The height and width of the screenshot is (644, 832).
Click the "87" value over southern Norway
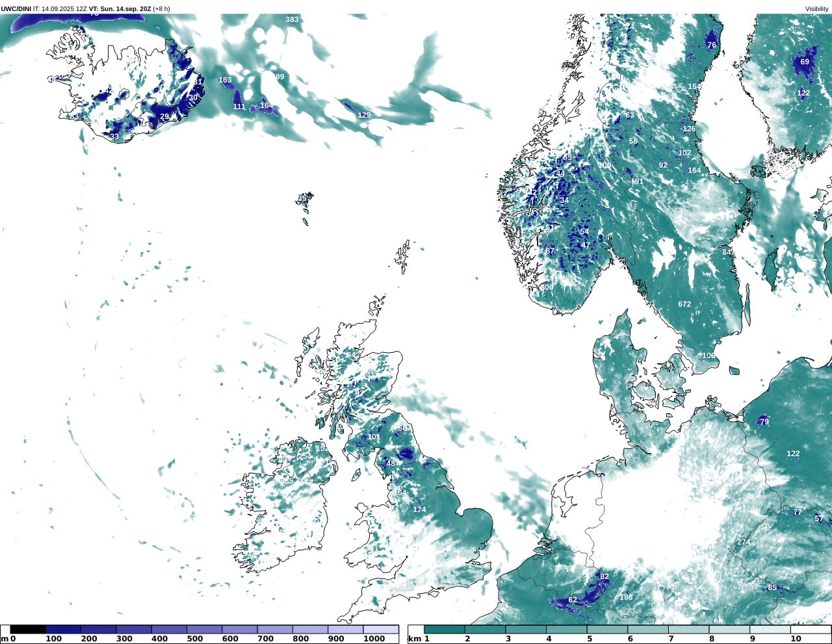[550, 251]
